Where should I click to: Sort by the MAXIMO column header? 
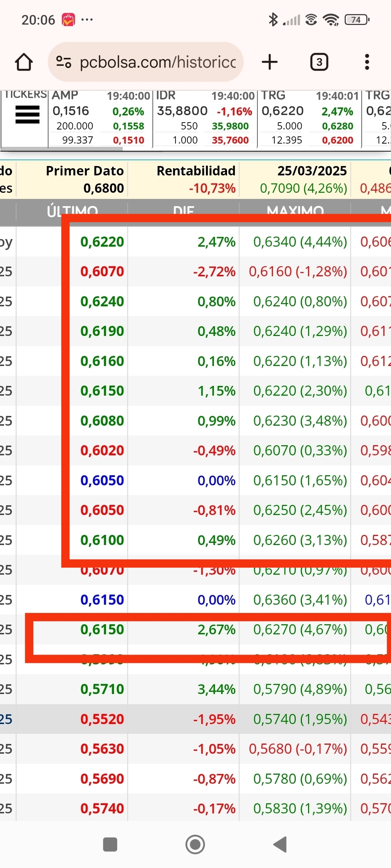coord(295,211)
